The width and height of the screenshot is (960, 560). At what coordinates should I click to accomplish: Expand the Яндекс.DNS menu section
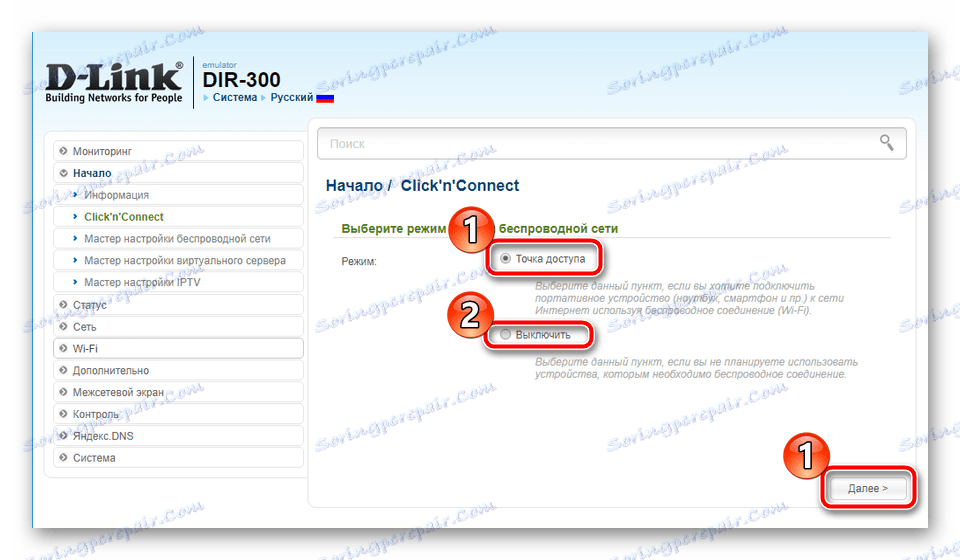click(x=179, y=436)
